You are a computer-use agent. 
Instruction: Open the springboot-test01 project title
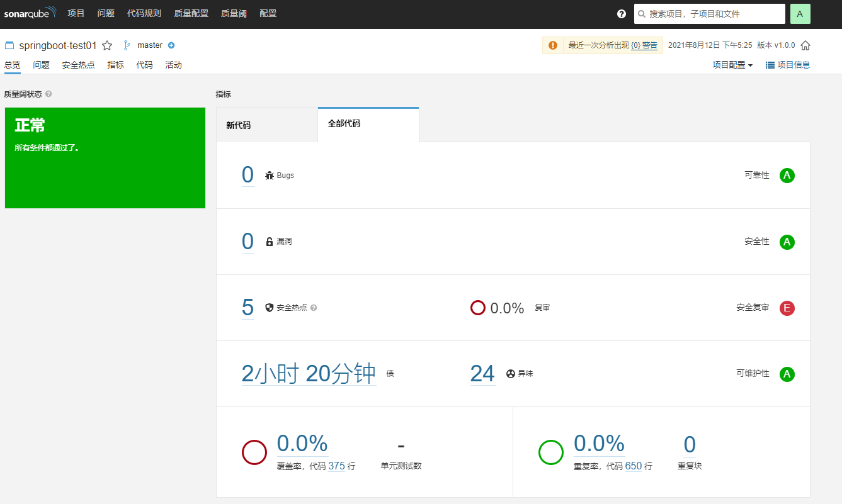[x=58, y=45]
